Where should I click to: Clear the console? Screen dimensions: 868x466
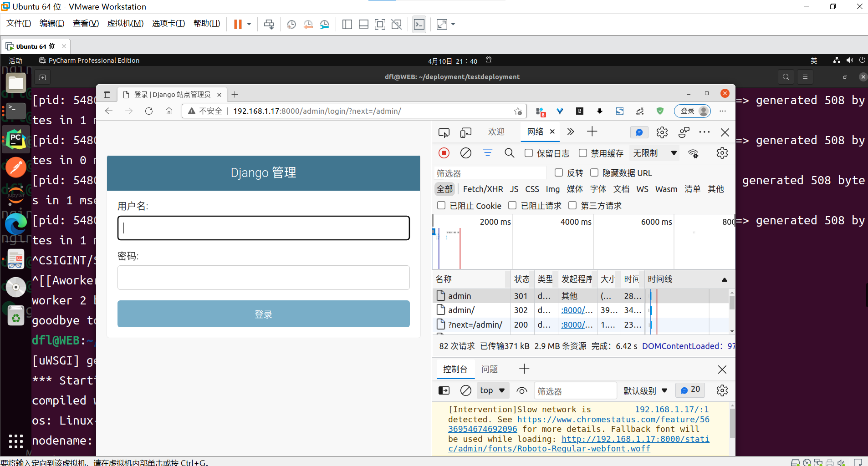(465, 390)
